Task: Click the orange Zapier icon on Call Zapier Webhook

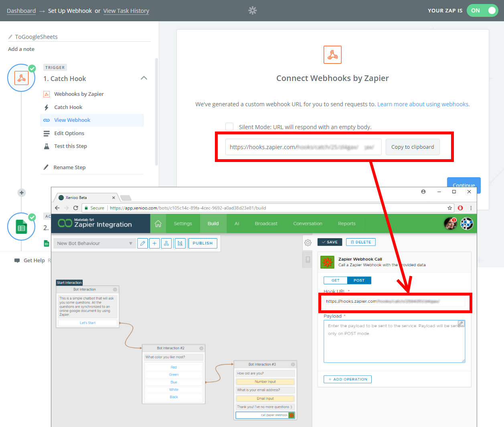Action: click(291, 415)
